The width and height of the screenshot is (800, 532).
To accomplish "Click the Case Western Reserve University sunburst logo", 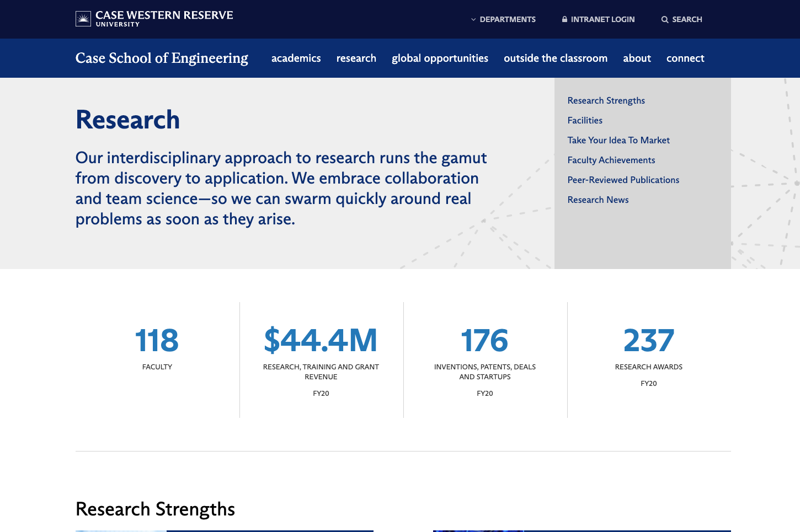I will coord(83,19).
